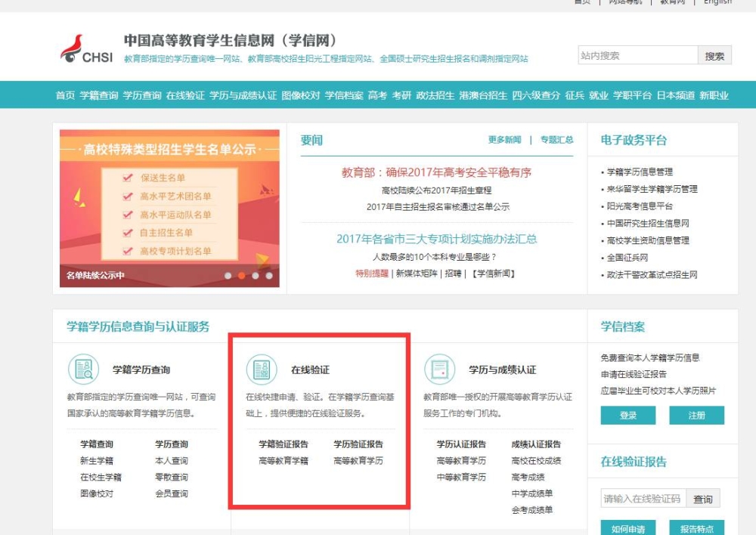The width and height of the screenshot is (756, 535).
Task: Click the 如何申请 button
Action: (628, 527)
